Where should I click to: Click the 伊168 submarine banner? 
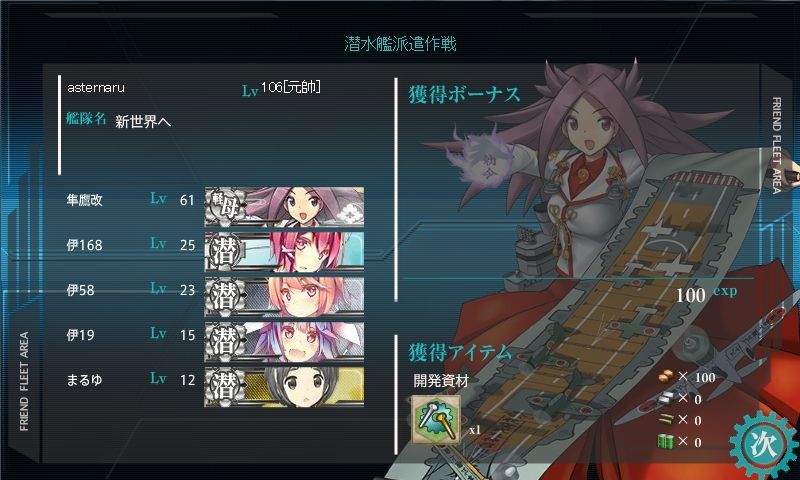click(284, 251)
